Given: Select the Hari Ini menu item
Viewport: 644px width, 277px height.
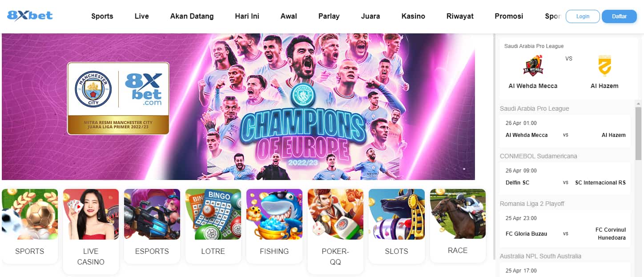Looking at the screenshot, I should coord(247,16).
